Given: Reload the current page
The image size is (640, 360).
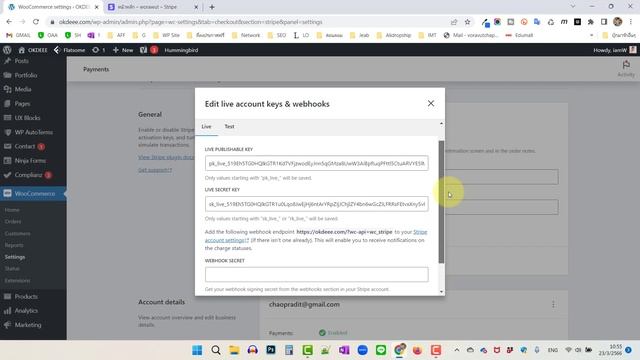Looking at the screenshot, I should coord(36,22).
